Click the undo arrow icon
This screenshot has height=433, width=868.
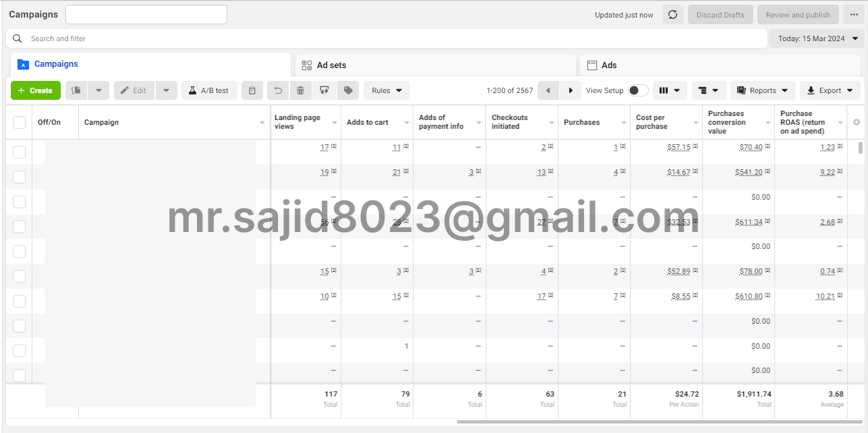click(x=277, y=90)
